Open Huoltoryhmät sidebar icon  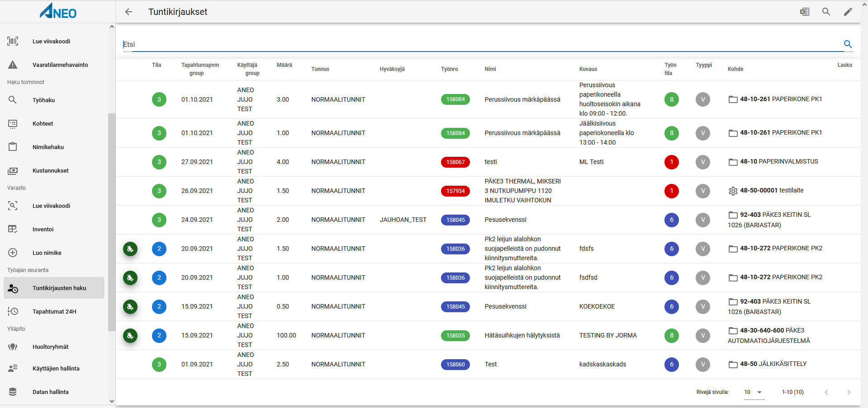click(x=13, y=347)
